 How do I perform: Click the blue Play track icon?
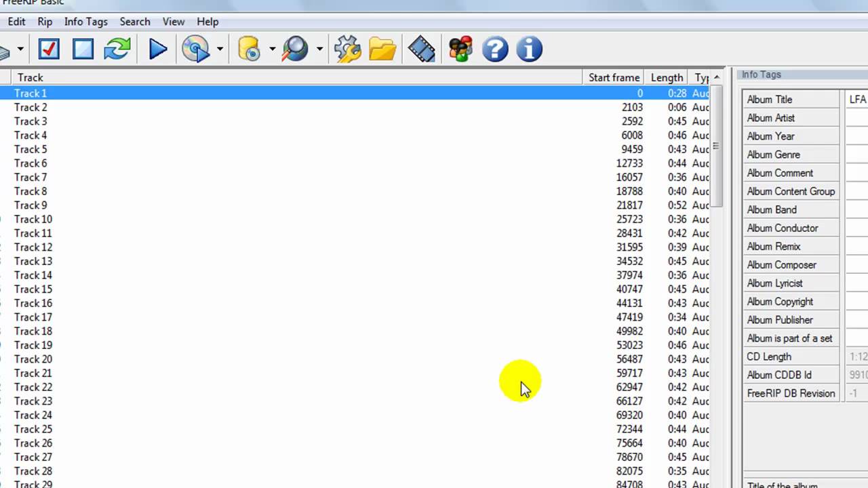(157, 49)
